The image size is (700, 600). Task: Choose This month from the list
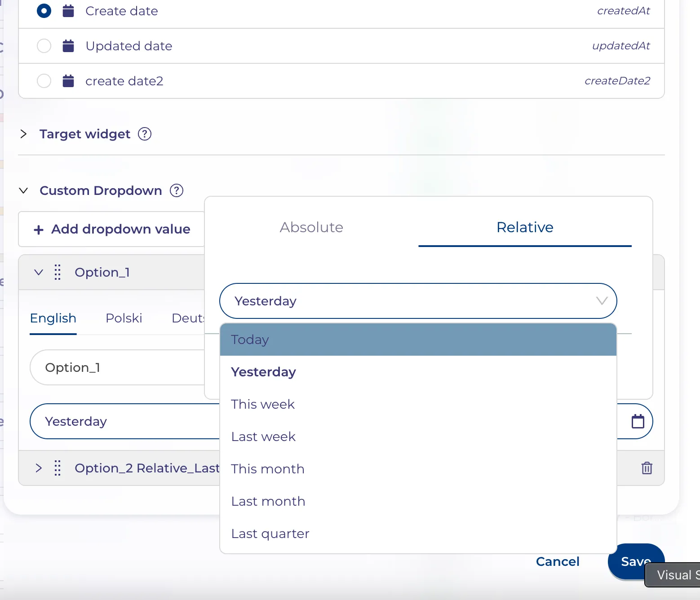click(x=418, y=469)
